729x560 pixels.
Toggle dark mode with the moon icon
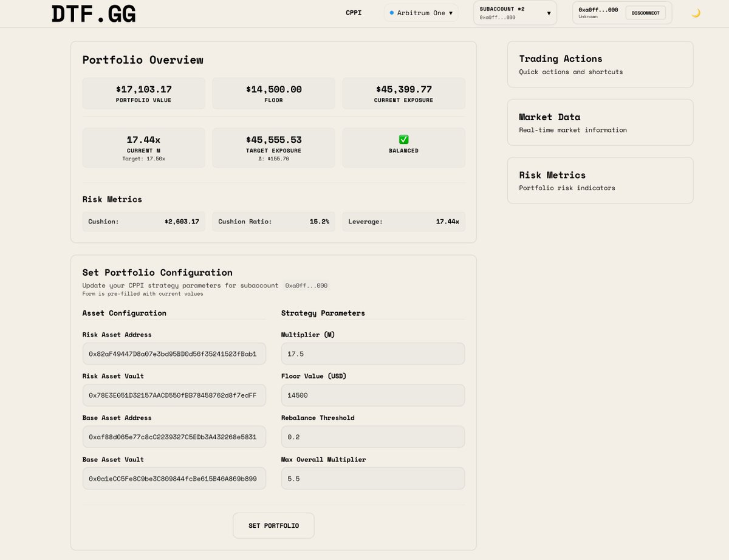[696, 13]
